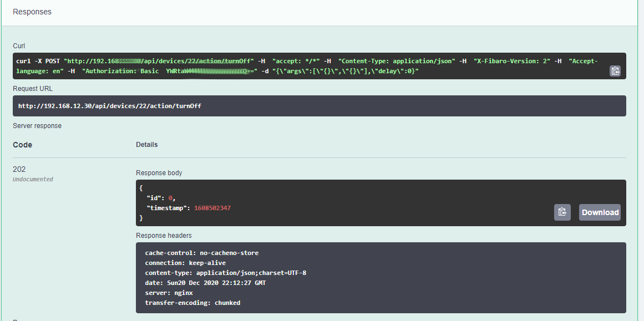The height and width of the screenshot is (321, 644).
Task: Click the timestamp value 1608502347
Action: pos(211,208)
